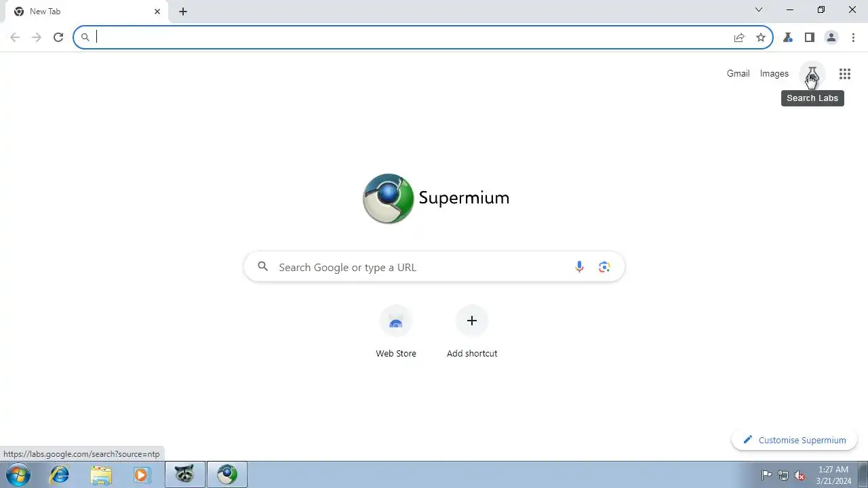Open network tray icon
This screenshot has height=488, width=868.
[783, 475]
